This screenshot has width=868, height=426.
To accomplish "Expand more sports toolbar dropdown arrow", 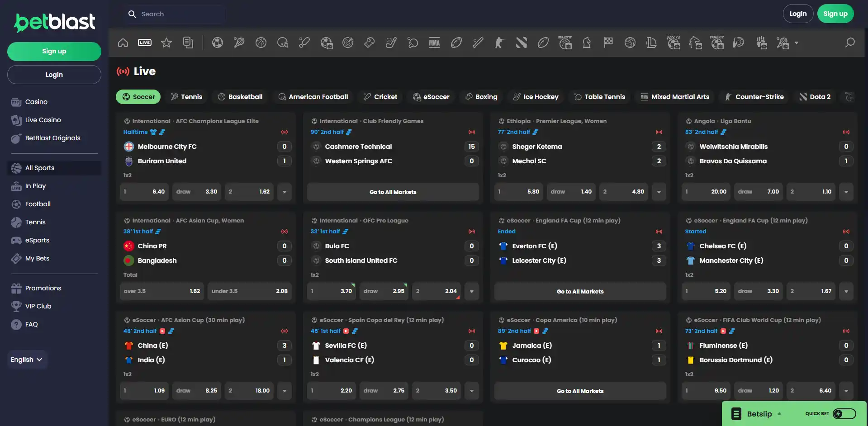I will (797, 43).
